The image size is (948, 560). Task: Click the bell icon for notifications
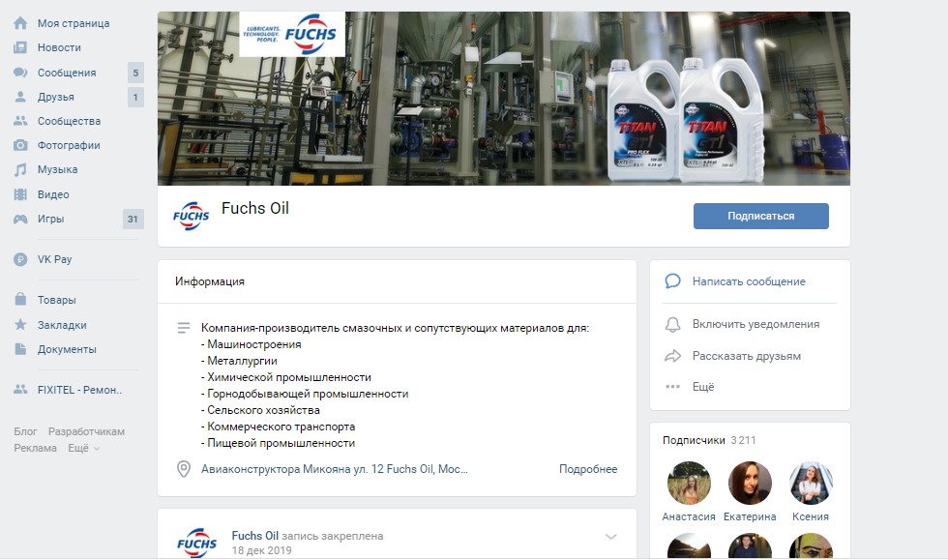(673, 324)
